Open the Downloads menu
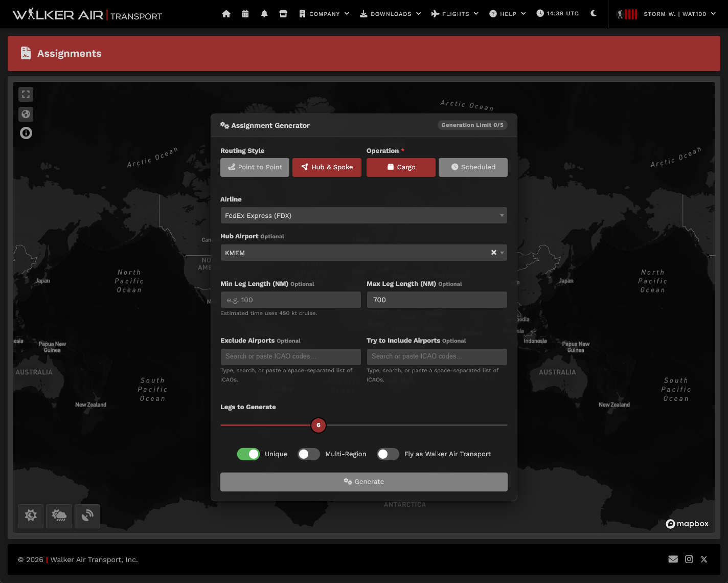Screen dimensions: 728x583 (391, 14)
